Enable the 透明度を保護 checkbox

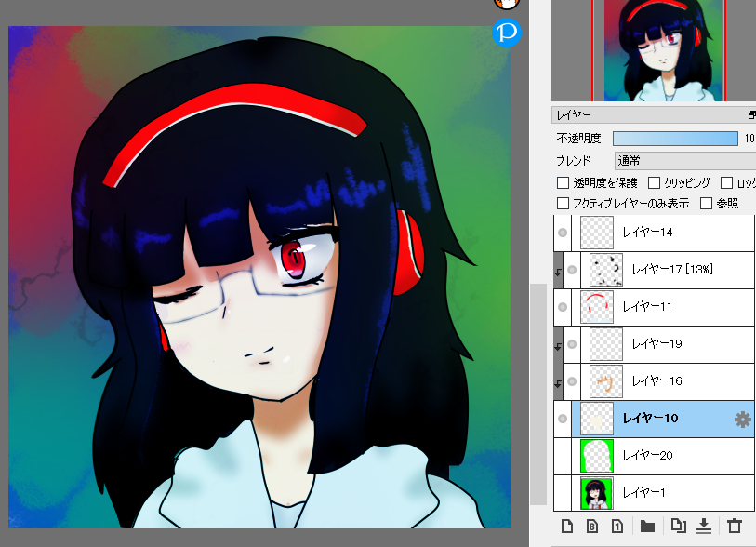pos(563,183)
